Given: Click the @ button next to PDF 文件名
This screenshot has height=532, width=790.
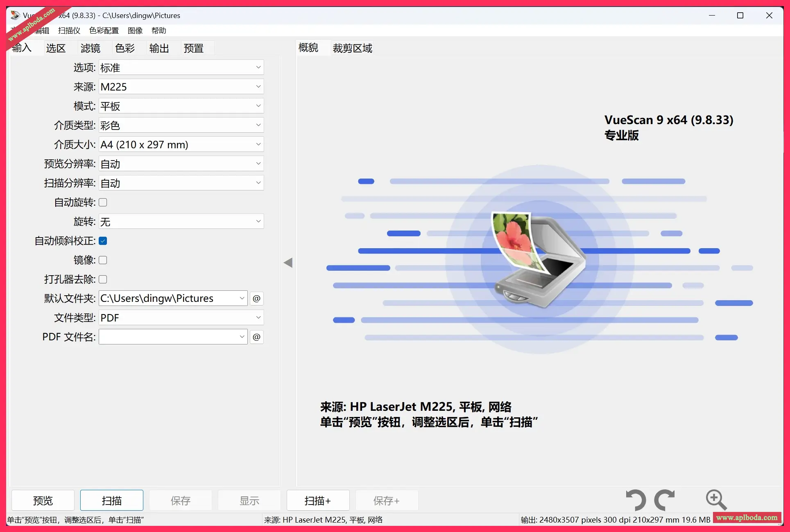Looking at the screenshot, I should [x=256, y=337].
